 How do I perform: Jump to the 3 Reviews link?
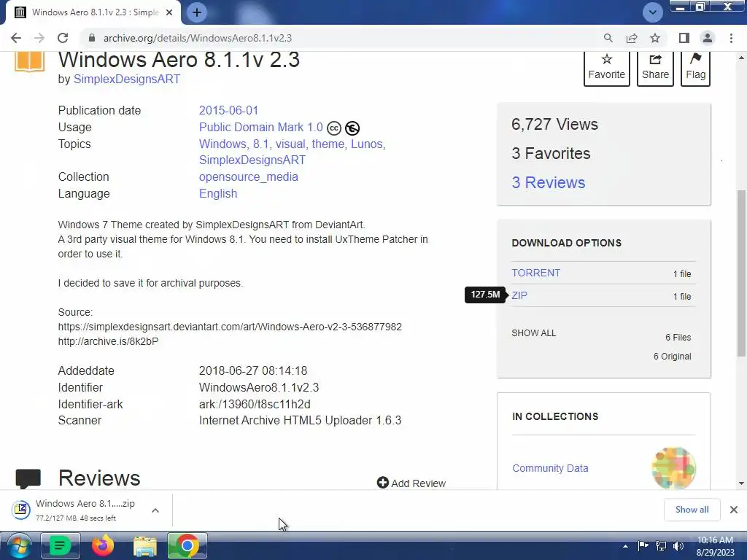[549, 182]
